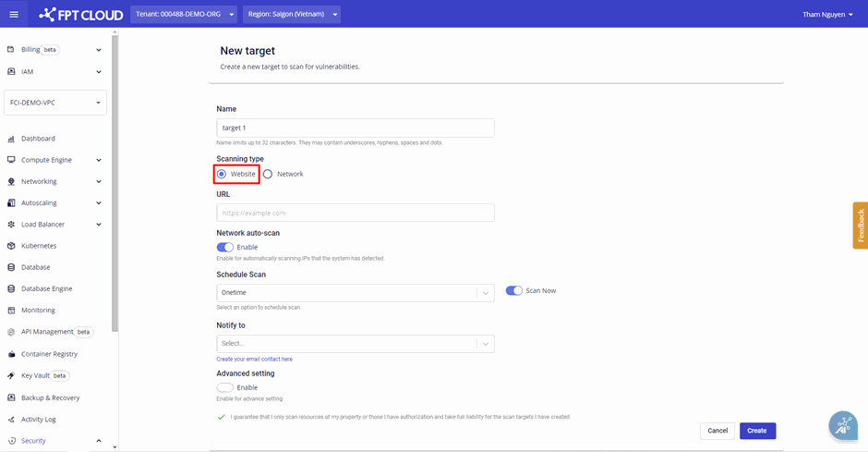The image size is (868, 452).
Task: Expand the Networking chevron
Action: coord(99,181)
